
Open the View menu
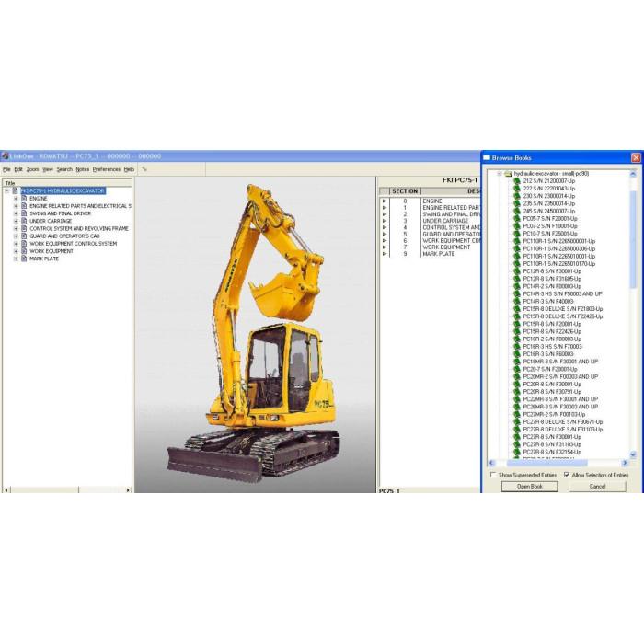coord(48,169)
